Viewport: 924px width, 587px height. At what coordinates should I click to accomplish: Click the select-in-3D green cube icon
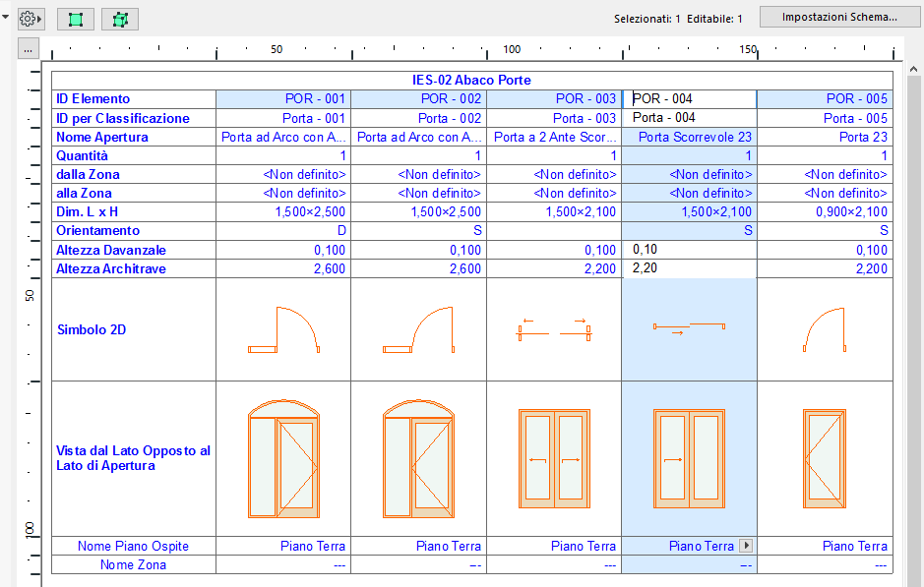(x=120, y=19)
